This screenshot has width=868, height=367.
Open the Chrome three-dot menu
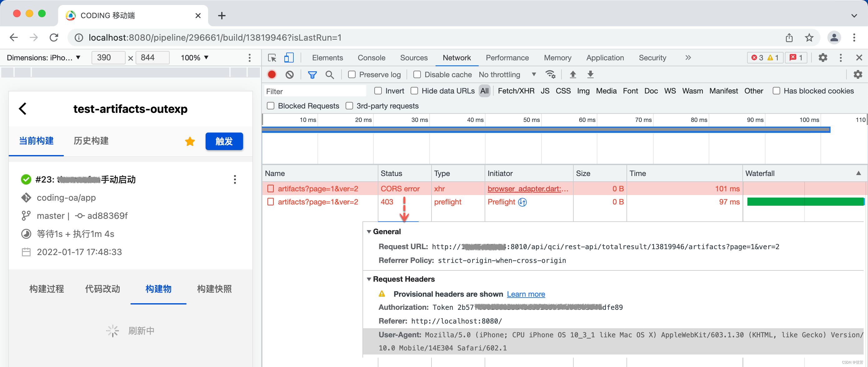854,38
